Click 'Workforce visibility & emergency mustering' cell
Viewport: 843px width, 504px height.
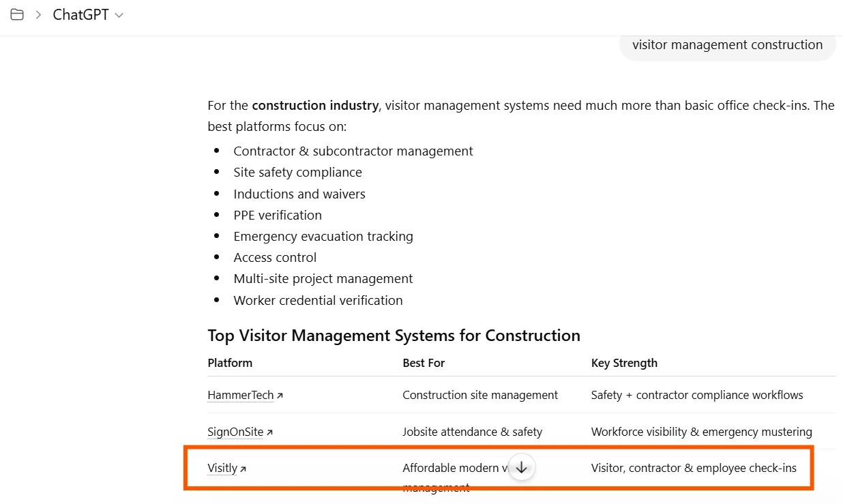click(702, 432)
